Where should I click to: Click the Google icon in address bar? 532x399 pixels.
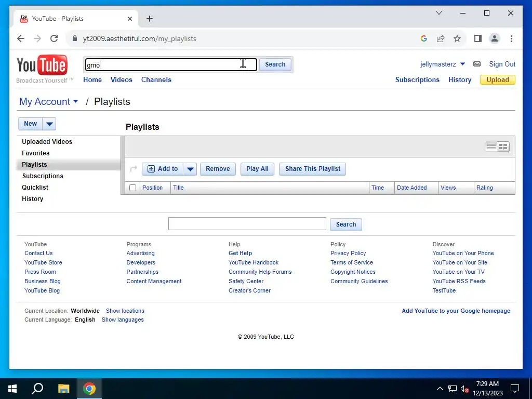tap(424, 38)
